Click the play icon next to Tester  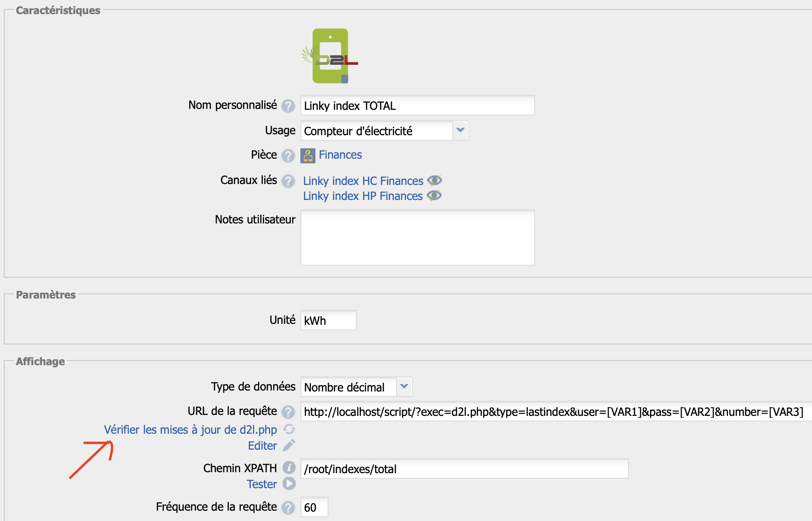289,483
